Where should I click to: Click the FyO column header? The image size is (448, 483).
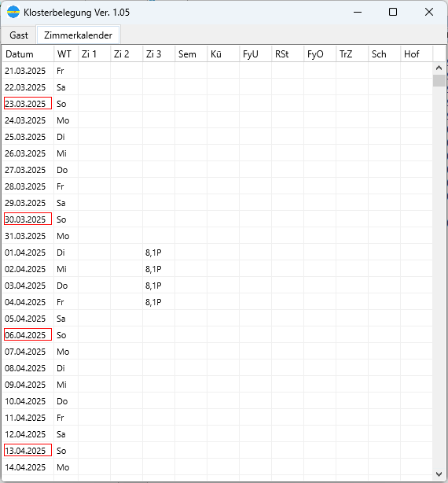[x=320, y=54]
